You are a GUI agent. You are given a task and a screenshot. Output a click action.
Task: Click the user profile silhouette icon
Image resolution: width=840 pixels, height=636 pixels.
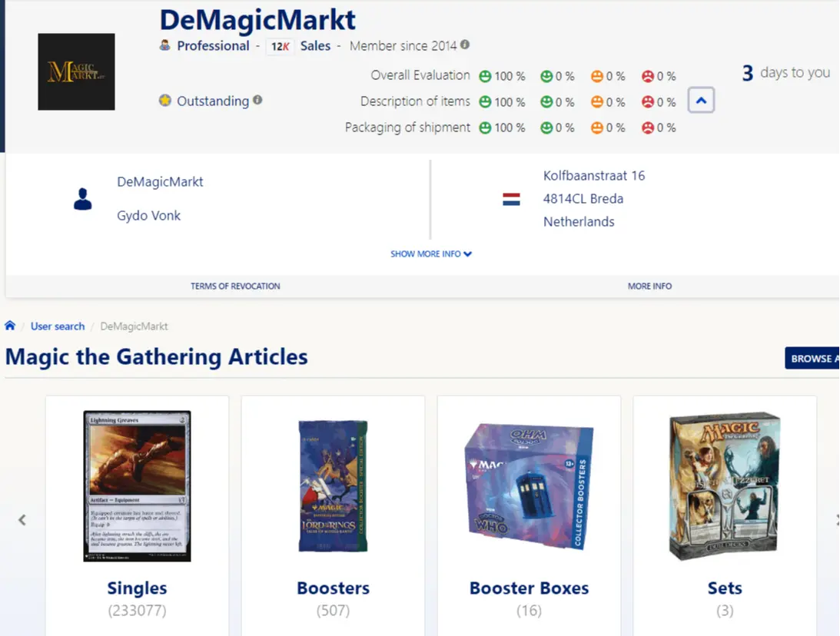click(x=83, y=198)
